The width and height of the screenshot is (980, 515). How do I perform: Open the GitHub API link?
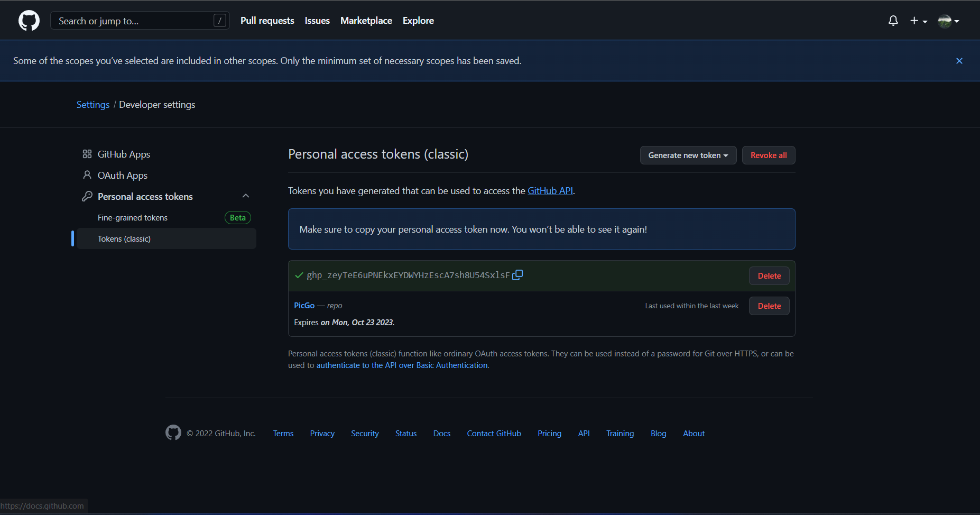point(550,191)
